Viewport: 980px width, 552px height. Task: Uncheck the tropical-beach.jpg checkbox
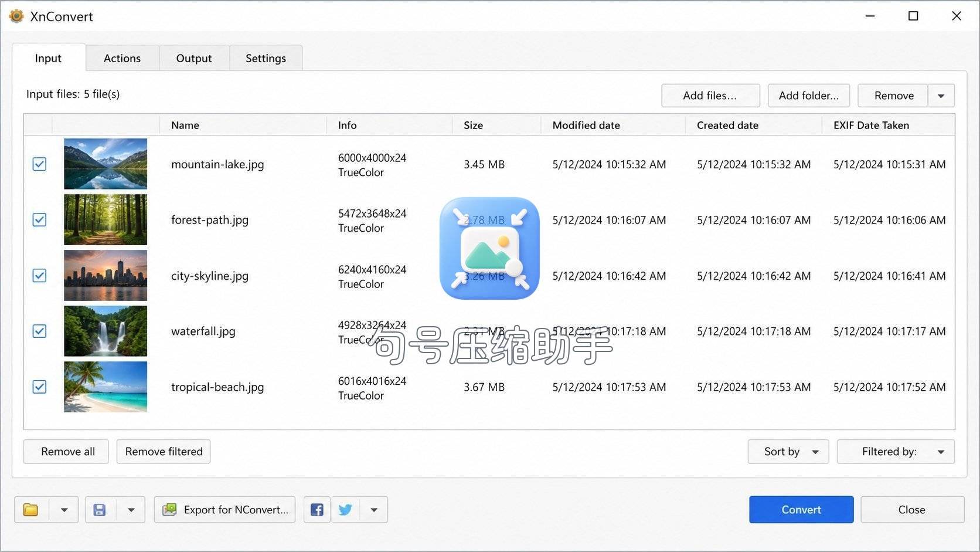[39, 387]
